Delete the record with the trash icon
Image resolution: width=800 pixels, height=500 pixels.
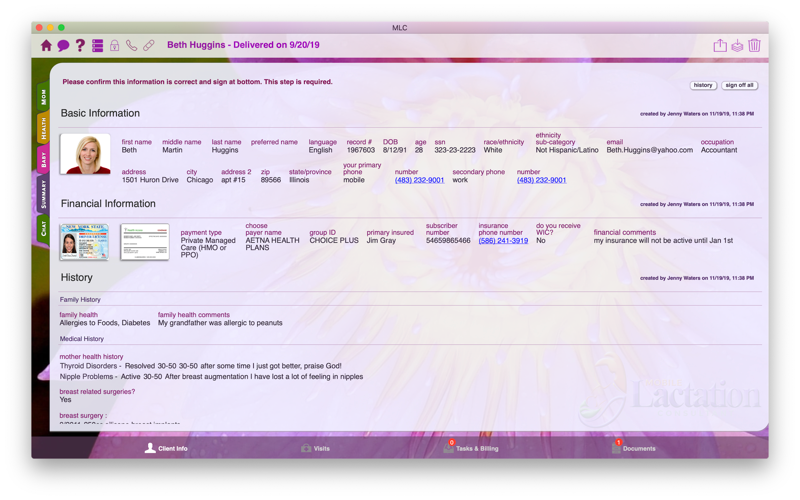tap(754, 45)
